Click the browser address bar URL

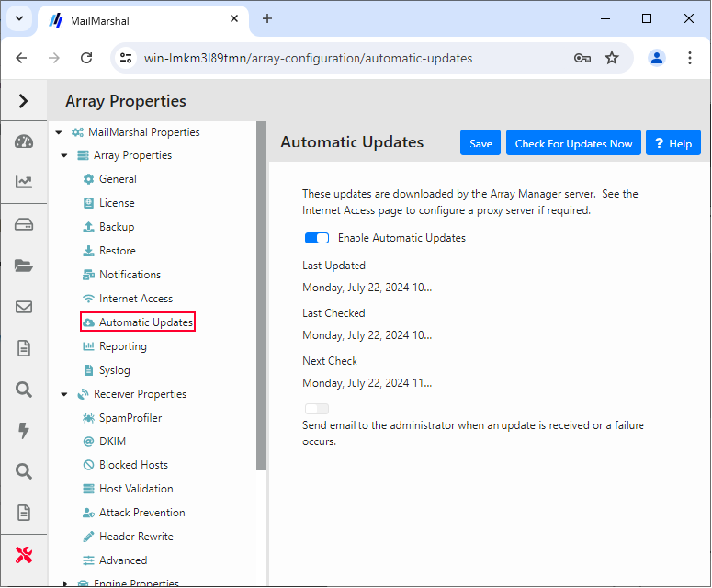point(308,58)
